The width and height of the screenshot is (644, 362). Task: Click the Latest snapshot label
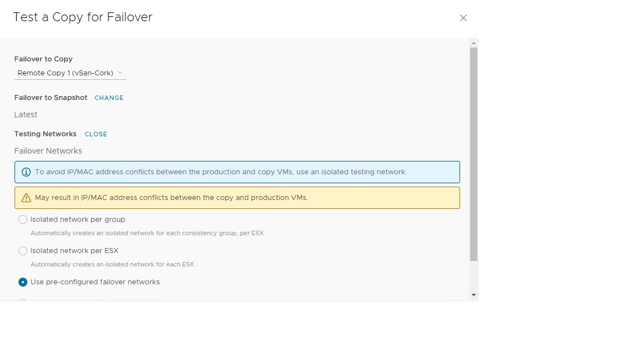click(26, 115)
